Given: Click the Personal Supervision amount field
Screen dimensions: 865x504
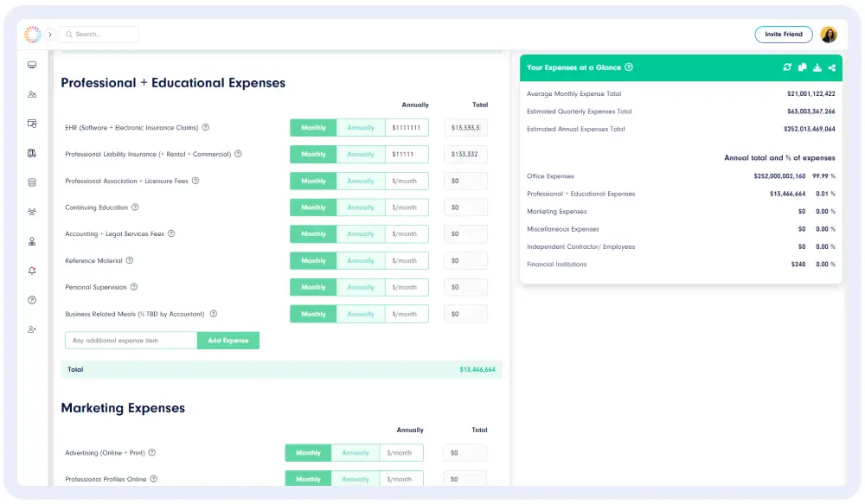Looking at the screenshot, I should [x=407, y=288].
